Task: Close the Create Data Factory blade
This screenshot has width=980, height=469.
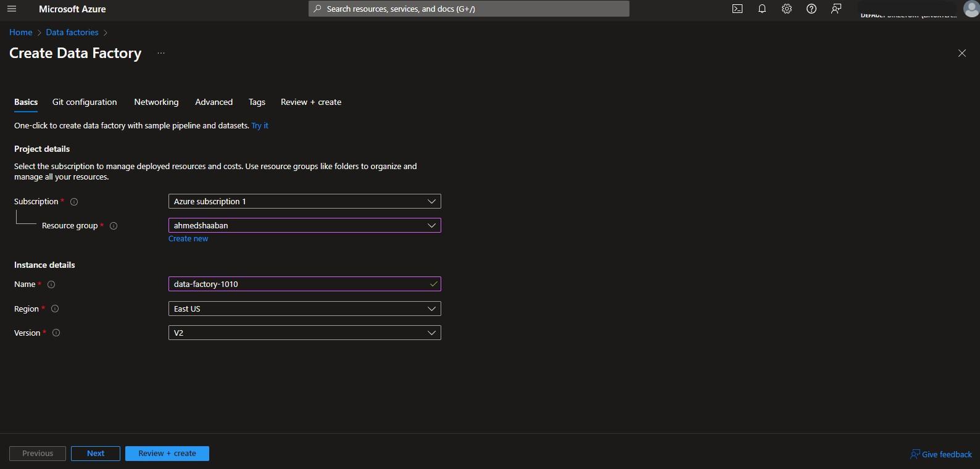Action: [x=962, y=53]
